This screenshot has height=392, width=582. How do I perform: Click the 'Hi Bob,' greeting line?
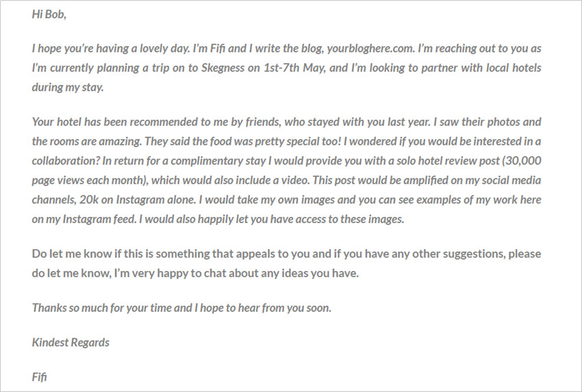pyautogui.click(x=49, y=14)
